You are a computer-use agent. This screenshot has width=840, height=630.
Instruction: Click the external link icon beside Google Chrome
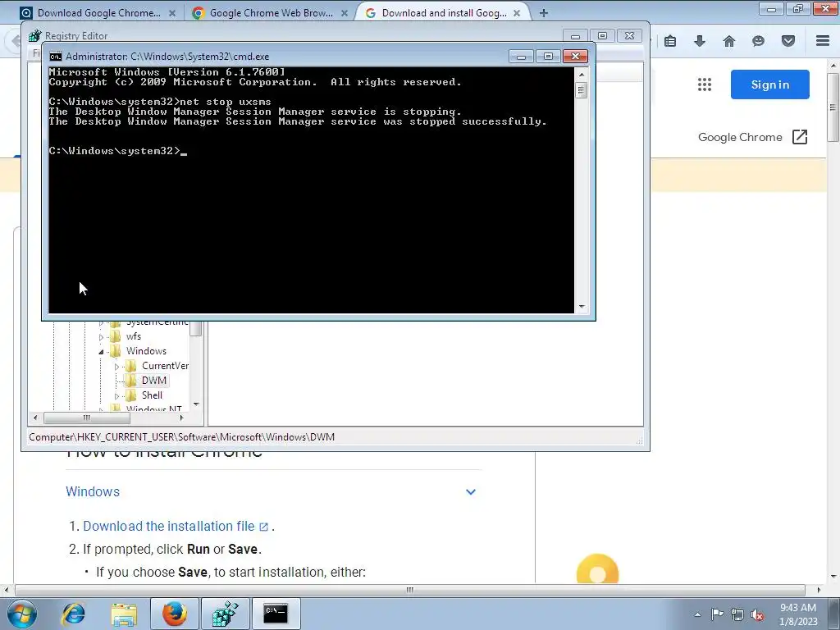point(799,137)
